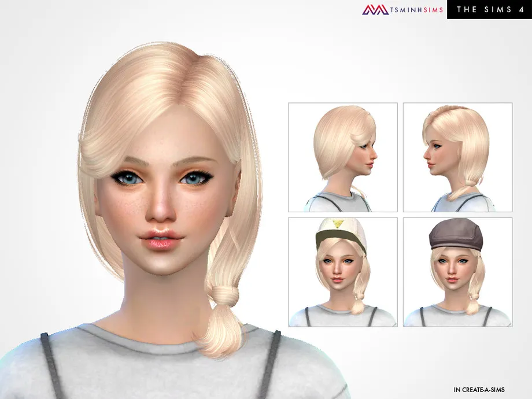The width and height of the screenshot is (532, 399).
Task: Open the right-facing side profile hair thumbnail
Action: point(342,157)
